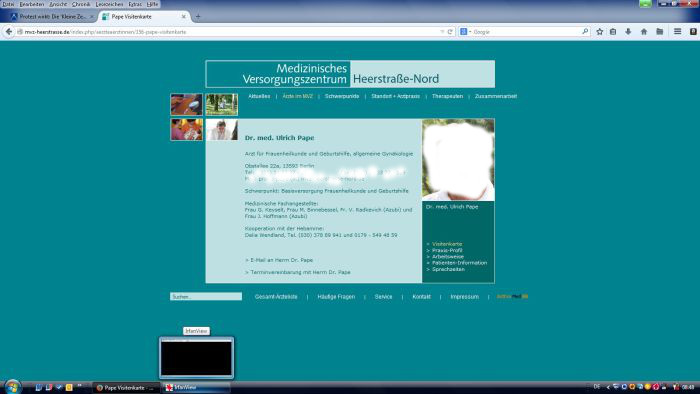Select Sprechzeiten in the sidebar list
700x394 pixels.
(x=448, y=269)
